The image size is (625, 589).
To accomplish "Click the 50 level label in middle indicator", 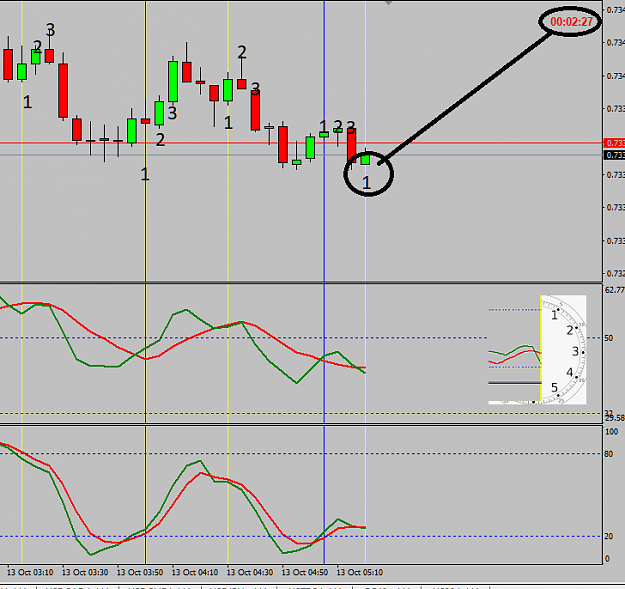I will [x=609, y=338].
